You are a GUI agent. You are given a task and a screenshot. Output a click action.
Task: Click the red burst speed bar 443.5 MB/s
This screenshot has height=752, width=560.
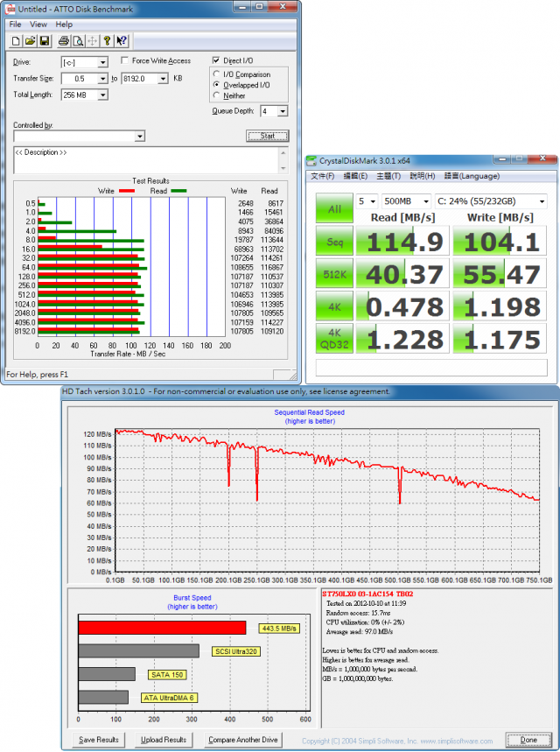[x=162, y=628]
